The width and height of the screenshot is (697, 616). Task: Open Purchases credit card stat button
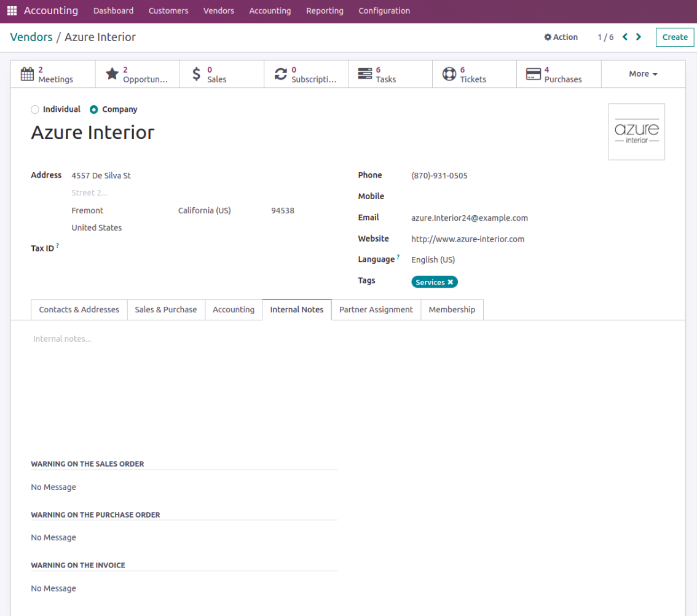(559, 74)
